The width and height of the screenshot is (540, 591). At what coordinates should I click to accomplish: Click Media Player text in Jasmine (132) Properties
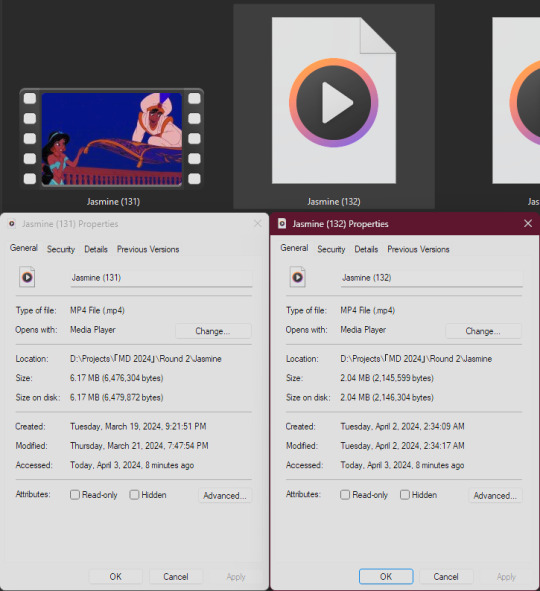coord(363,329)
